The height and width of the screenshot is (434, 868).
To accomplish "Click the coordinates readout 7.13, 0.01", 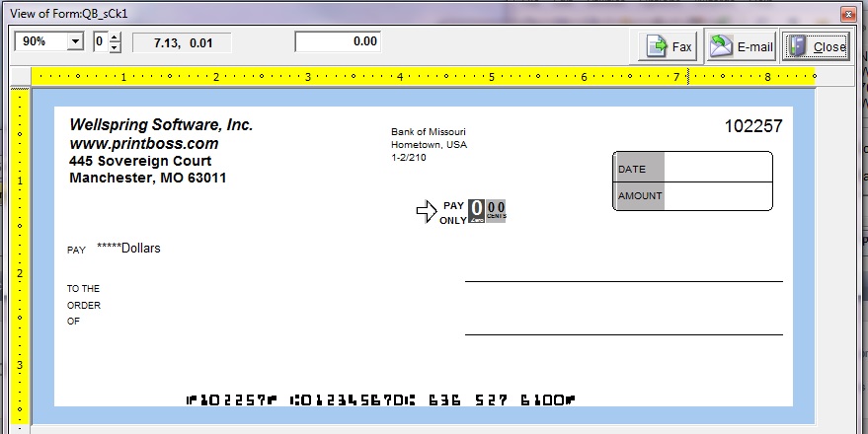I will pyautogui.click(x=182, y=42).
